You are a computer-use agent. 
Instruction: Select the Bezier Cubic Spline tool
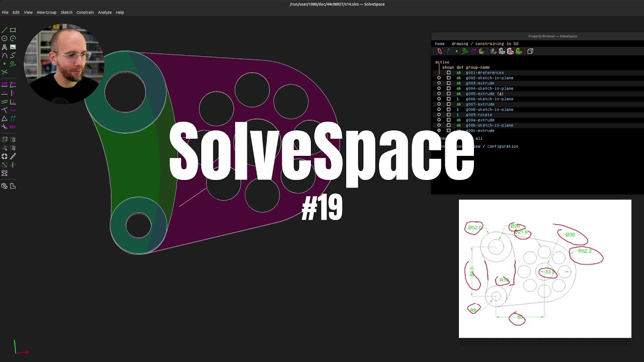coord(13,55)
